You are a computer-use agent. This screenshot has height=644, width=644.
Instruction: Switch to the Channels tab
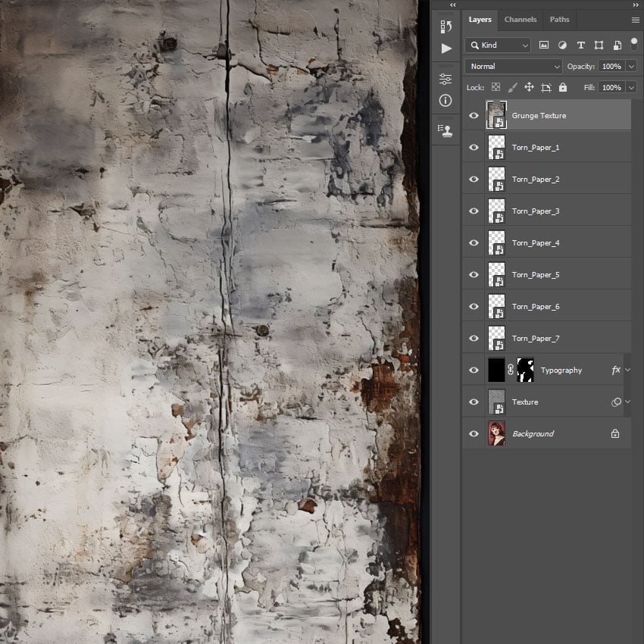click(521, 20)
